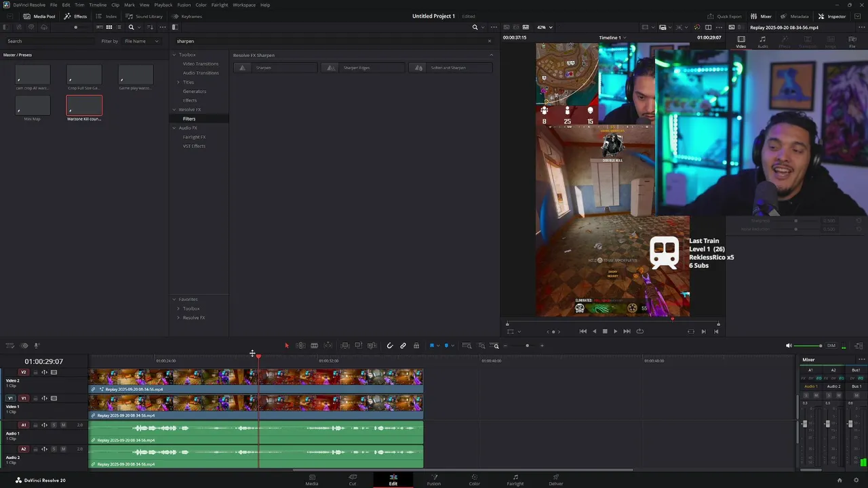Open the Index panel
Image resolution: width=868 pixels, height=488 pixels.
[x=106, y=16]
